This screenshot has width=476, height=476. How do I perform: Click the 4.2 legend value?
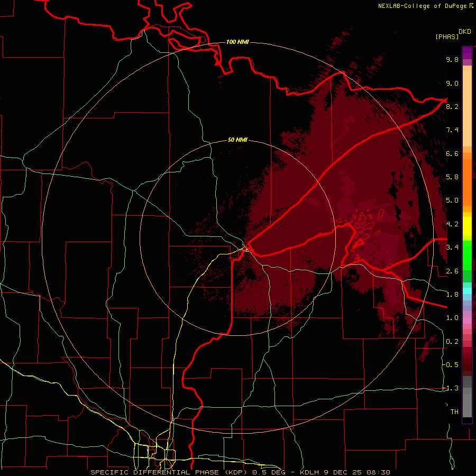452,224
